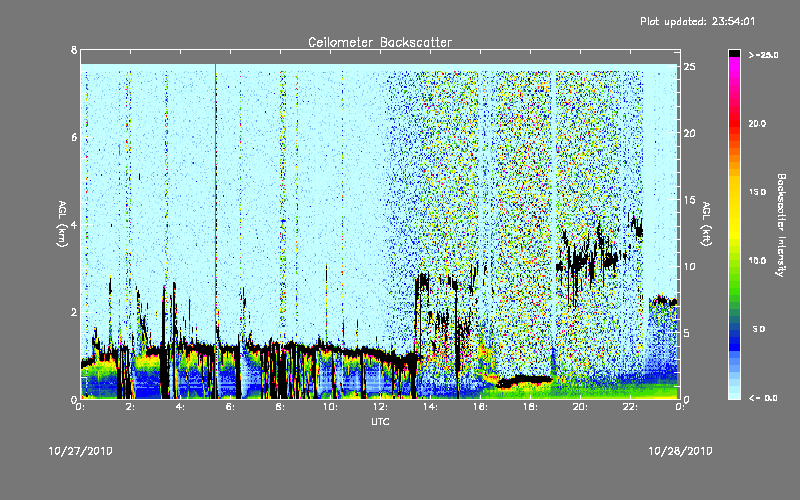Click the 'Backscatter Intensity' colorbar label
The height and width of the screenshot is (500, 800).
[x=781, y=225]
